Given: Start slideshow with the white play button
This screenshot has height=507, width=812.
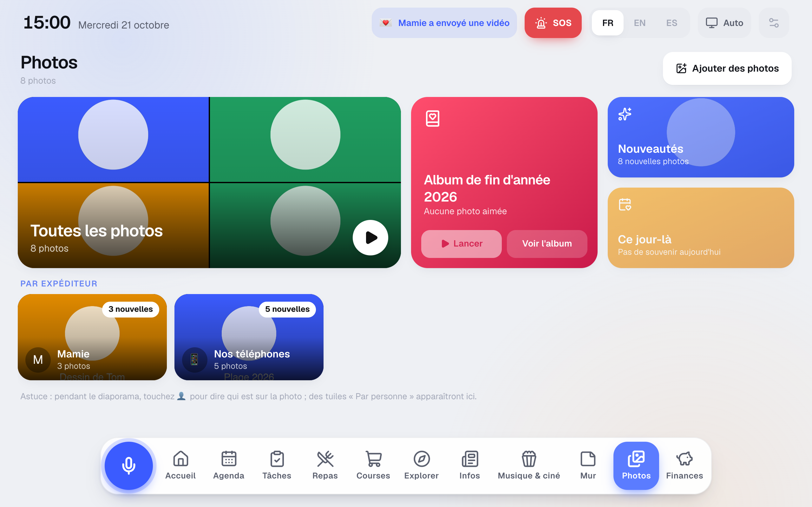Looking at the screenshot, I should tap(370, 238).
